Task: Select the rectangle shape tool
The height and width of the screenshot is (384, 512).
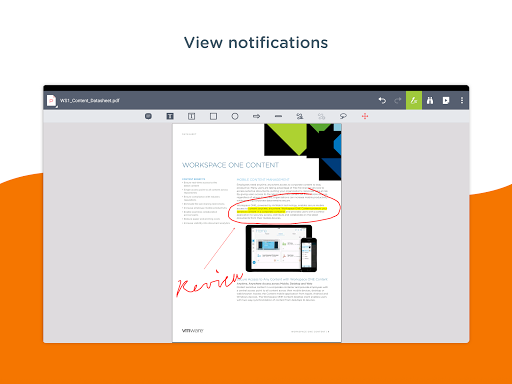Action: pyautogui.click(x=213, y=116)
